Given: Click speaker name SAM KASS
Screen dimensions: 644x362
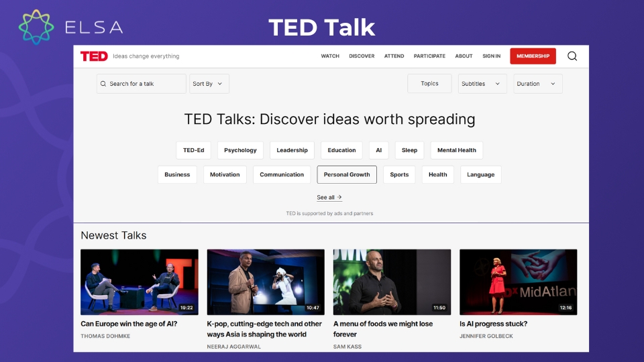Looking at the screenshot, I should point(347,347).
